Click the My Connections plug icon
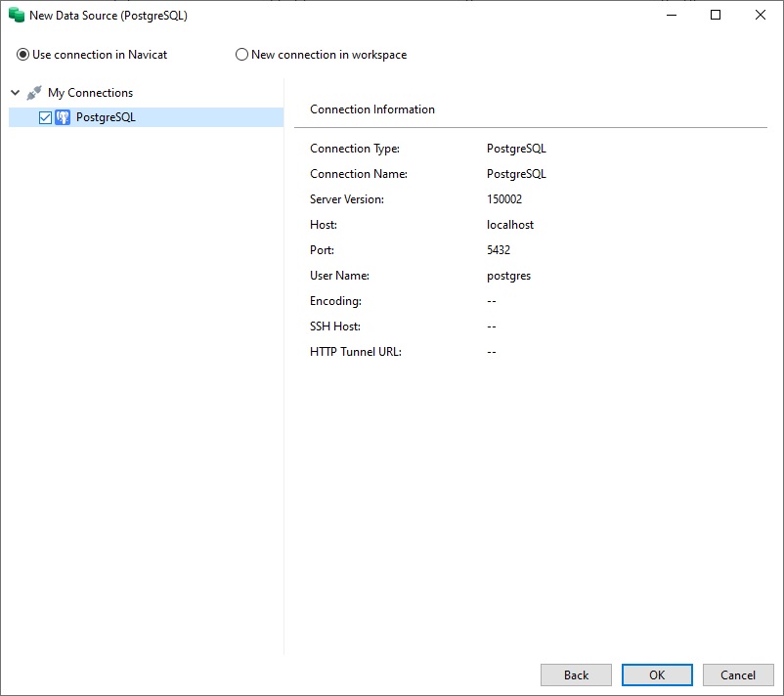784x696 pixels. click(34, 93)
